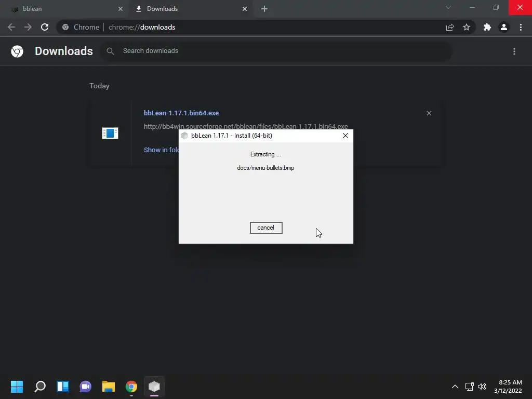Open the tab search dropdown arrow
The height and width of the screenshot is (399, 532).
click(448, 7)
